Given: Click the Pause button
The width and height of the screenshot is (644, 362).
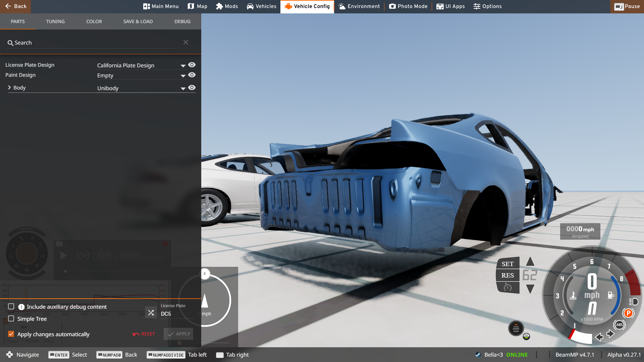Looking at the screenshot, I should tap(627, 6).
